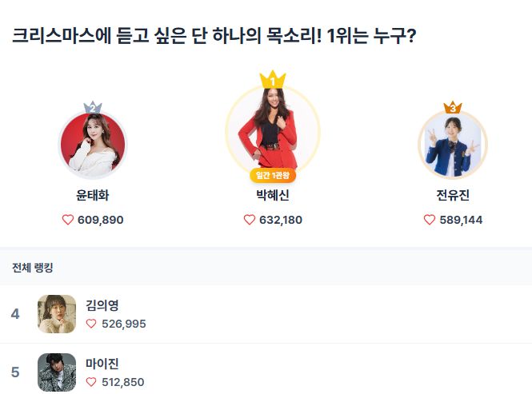Click the 일간 1관왕 badge
The image size is (532, 394).
pos(273,175)
